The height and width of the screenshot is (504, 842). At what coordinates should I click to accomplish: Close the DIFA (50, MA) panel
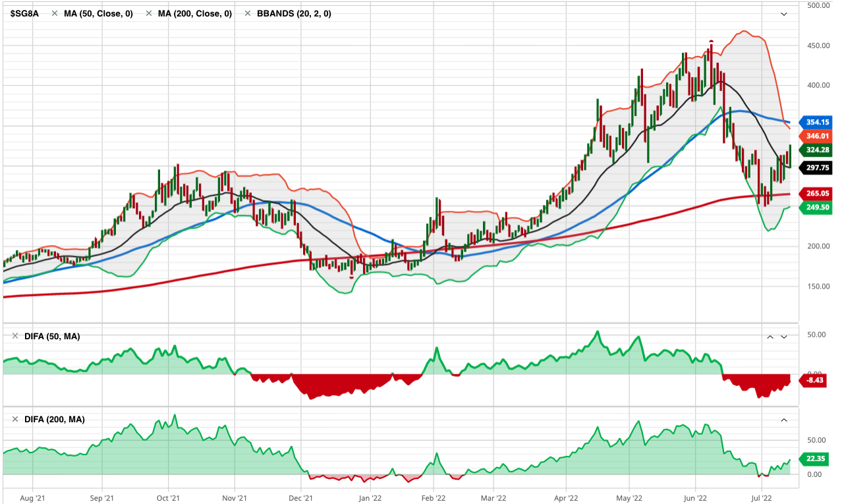(15, 337)
